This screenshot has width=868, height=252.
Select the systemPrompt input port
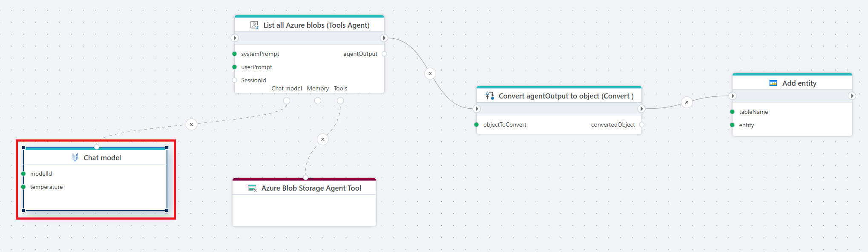(234, 54)
